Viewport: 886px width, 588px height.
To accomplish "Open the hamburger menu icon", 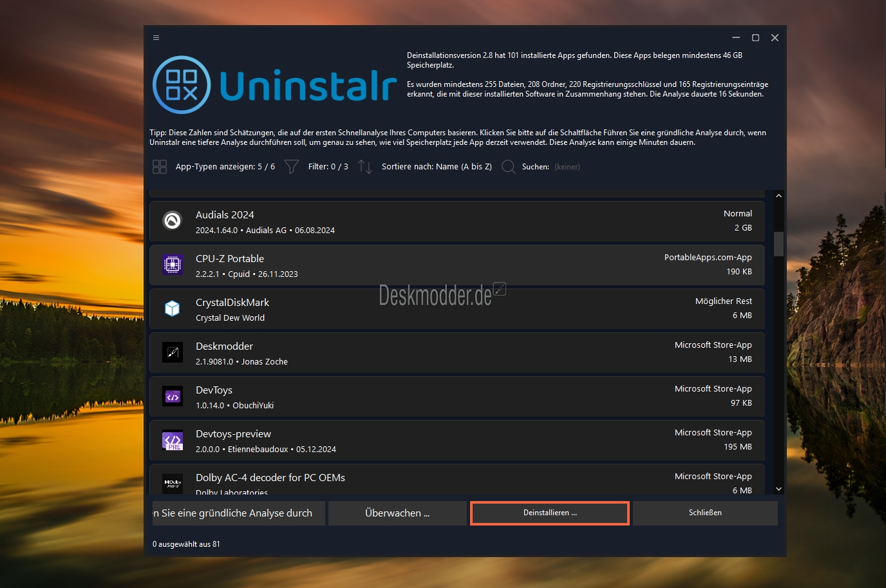I will coord(156,38).
